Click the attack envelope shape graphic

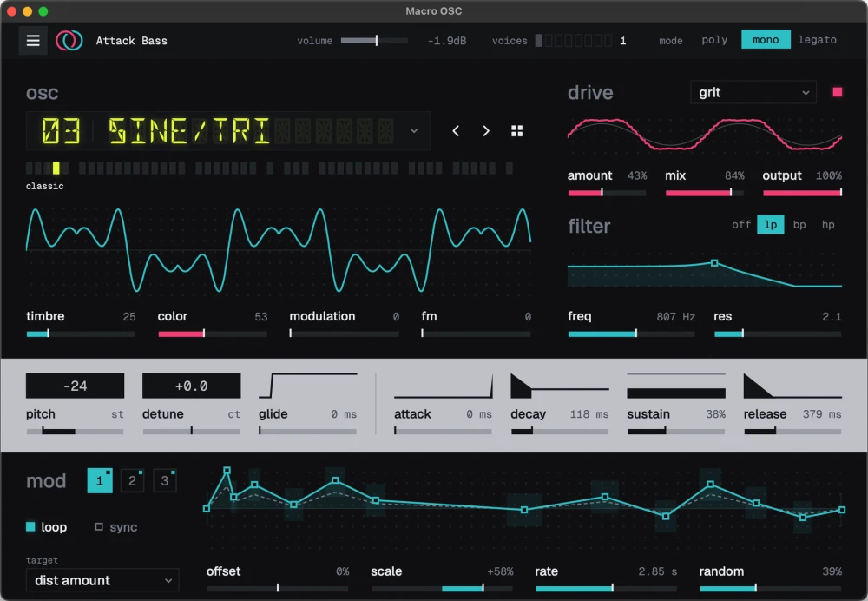(443, 386)
